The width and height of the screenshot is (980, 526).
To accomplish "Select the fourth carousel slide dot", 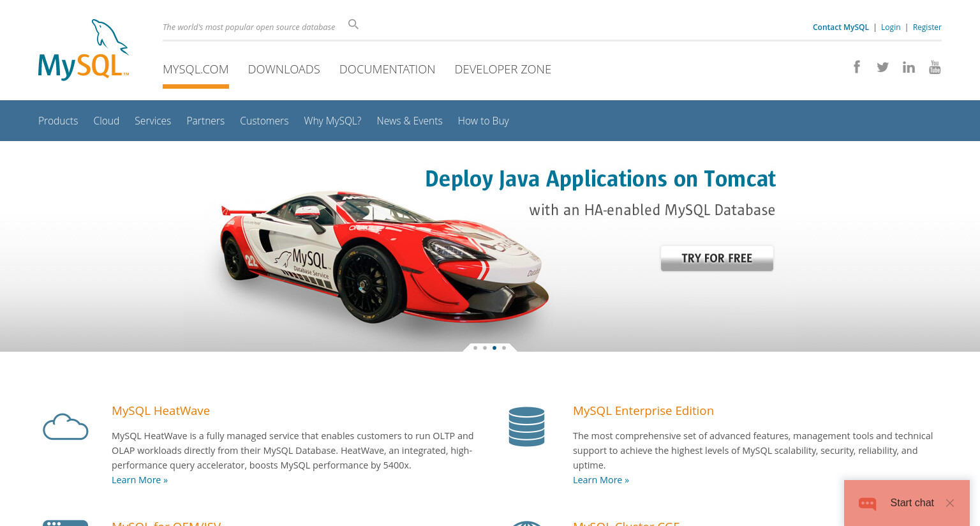I will [x=504, y=348].
